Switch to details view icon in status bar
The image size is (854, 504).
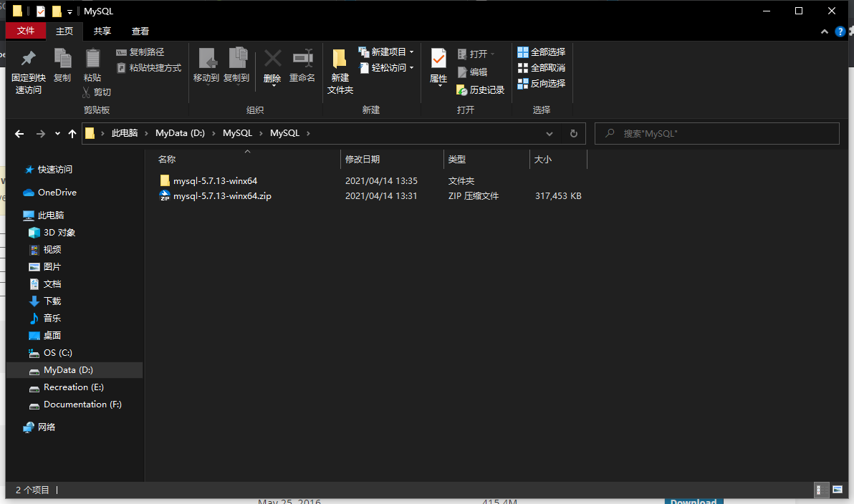tap(821, 490)
